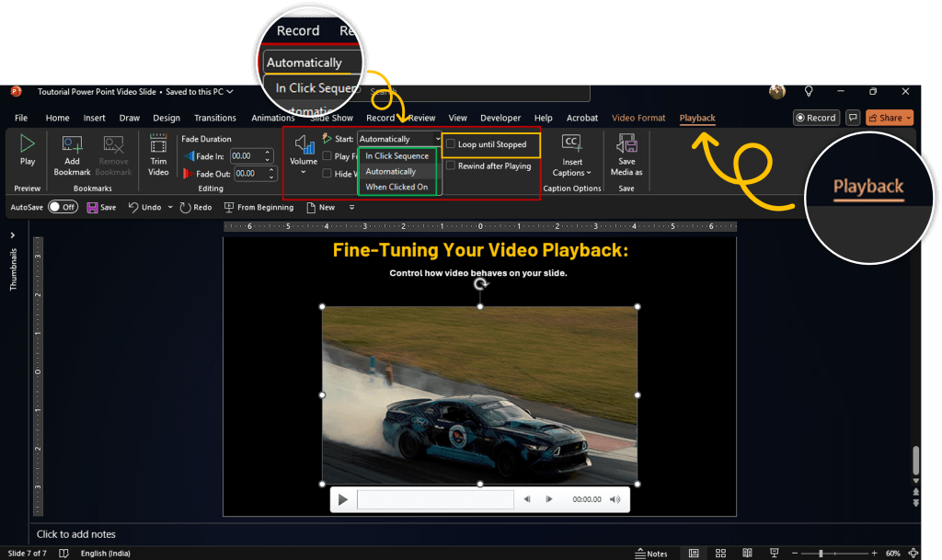
Task: Enable the Loop until Stopped checkbox
Action: [451, 144]
